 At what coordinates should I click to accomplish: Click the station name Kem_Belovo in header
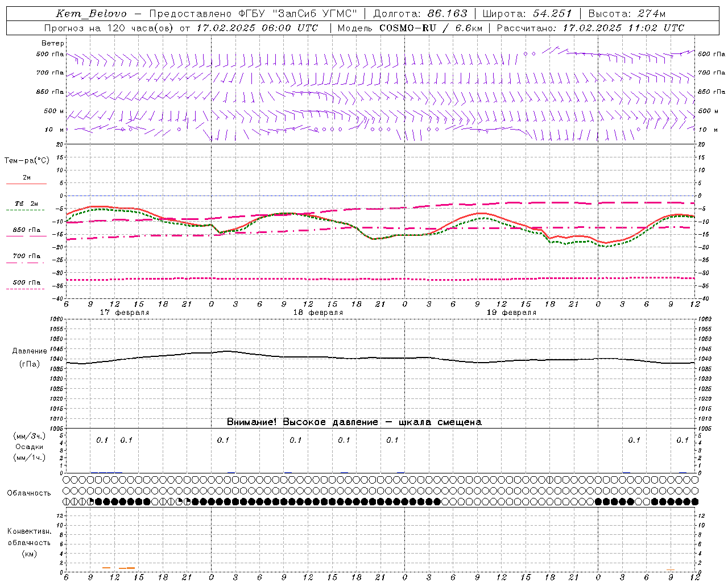(x=92, y=14)
